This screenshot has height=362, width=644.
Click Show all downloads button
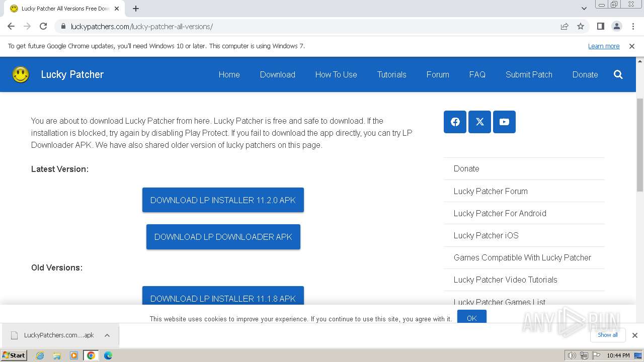[608, 335]
